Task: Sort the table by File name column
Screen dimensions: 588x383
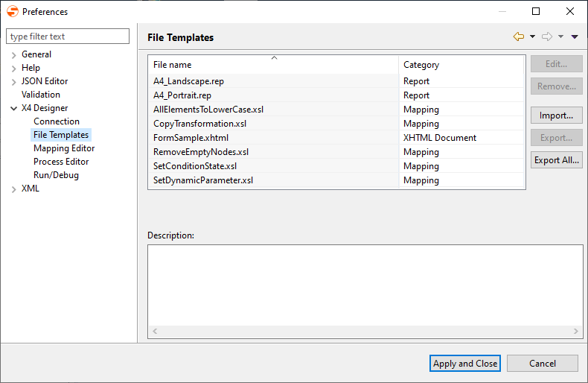Action: click(272, 65)
